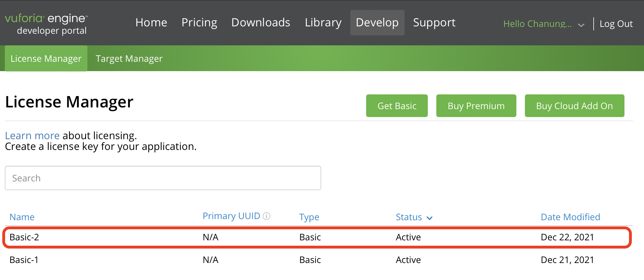The image size is (644, 280).
Task: Click the Buy Cloud Add On button
Action: (574, 106)
